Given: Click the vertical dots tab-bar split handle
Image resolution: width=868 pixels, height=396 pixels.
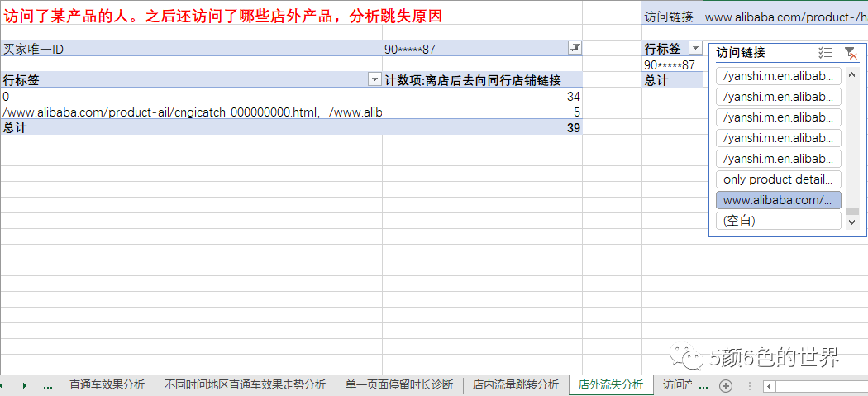Looking at the screenshot, I should point(750,385).
